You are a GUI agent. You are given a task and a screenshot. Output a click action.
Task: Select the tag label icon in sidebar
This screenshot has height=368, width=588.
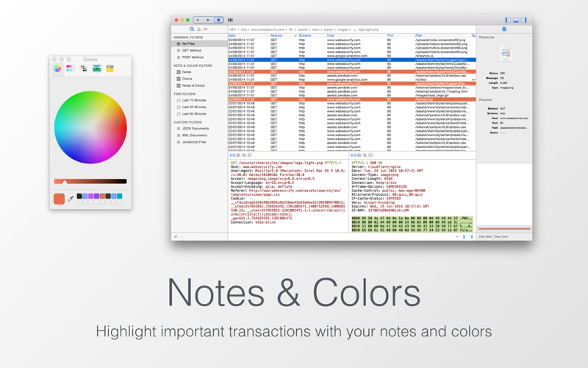pos(206,29)
